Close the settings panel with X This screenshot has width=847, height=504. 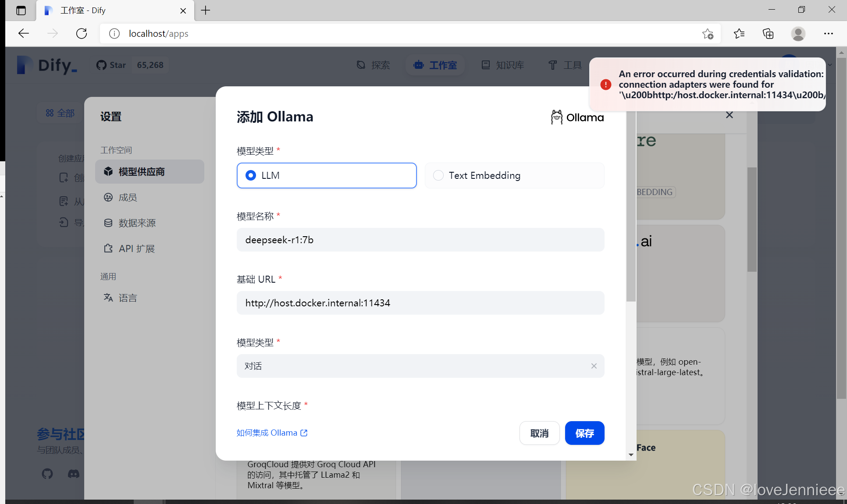(x=730, y=115)
